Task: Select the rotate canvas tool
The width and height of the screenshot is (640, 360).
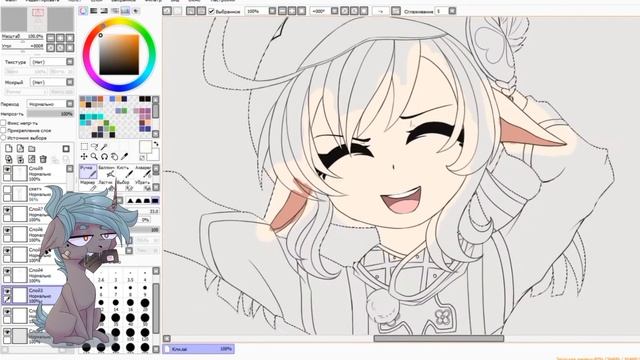Action: click(104, 156)
